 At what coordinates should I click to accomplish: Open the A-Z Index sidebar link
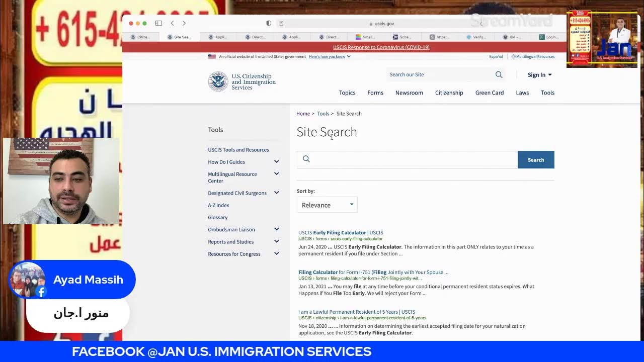point(218,205)
